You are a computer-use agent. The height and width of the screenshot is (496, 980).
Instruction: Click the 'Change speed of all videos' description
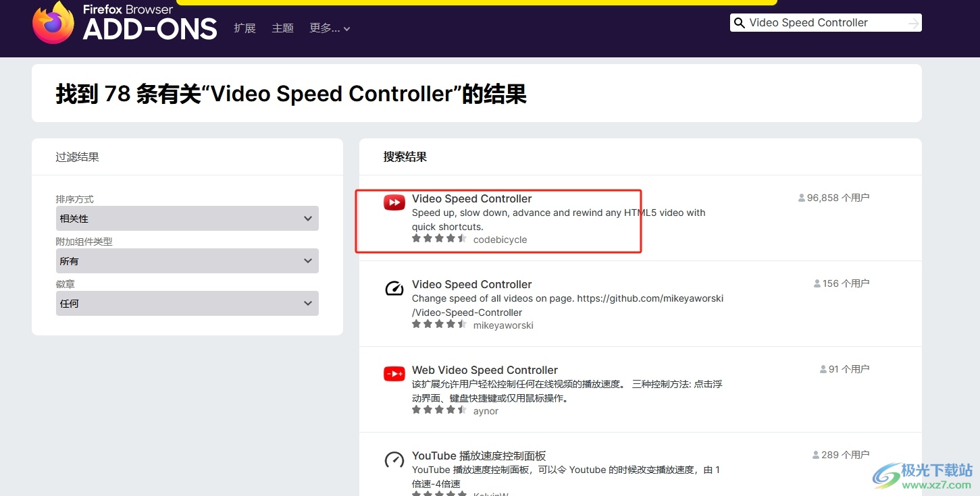[567, 306]
